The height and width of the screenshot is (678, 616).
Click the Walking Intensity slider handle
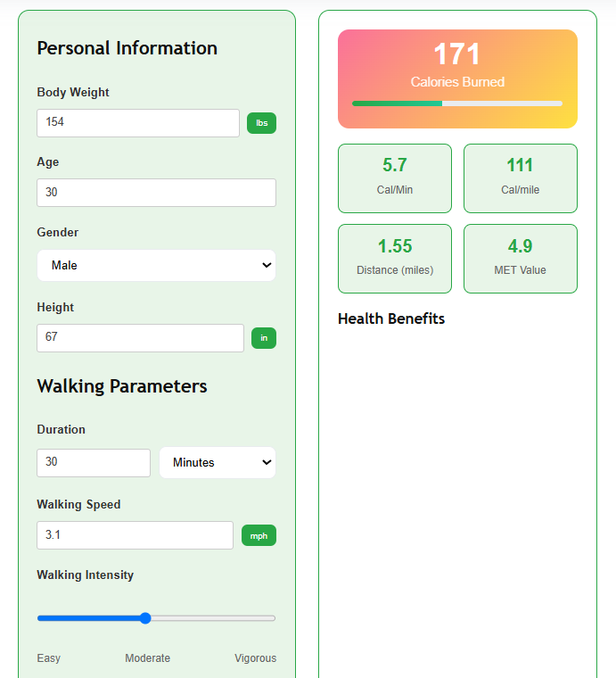[145, 618]
